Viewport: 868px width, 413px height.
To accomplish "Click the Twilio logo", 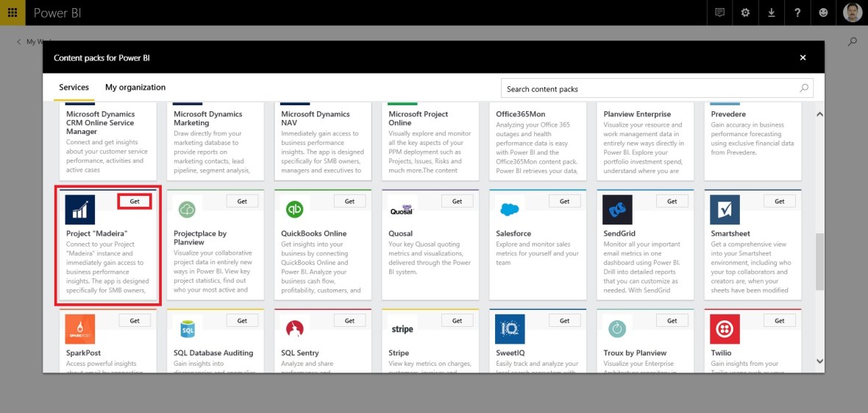I will point(725,329).
